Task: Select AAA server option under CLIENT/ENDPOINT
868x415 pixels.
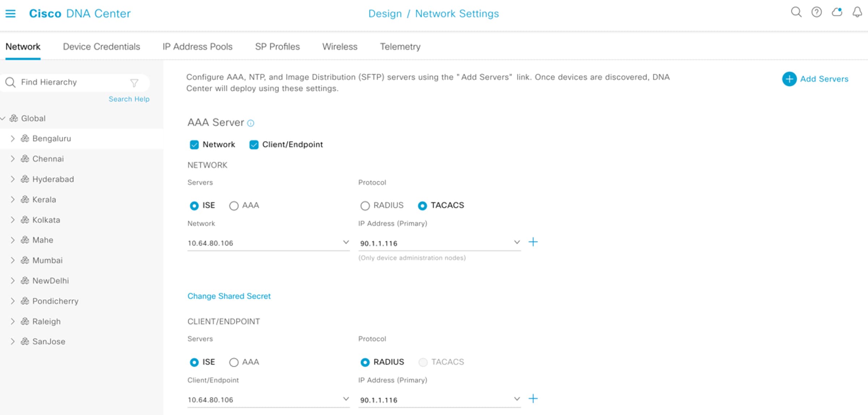Action: click(x=234, y=362)
